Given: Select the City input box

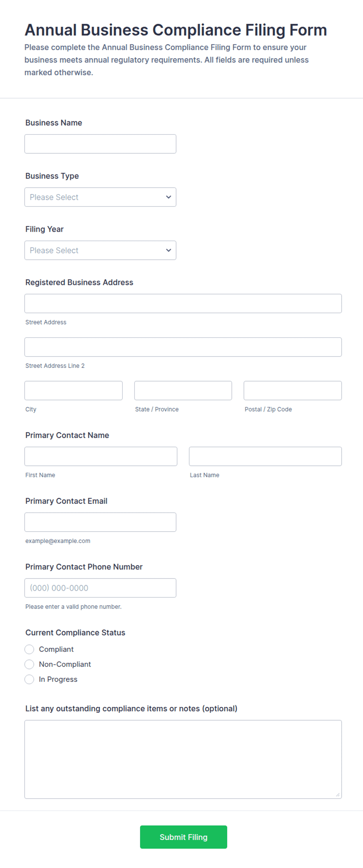Looking at the screenshot, I should [x=73, y=391].
